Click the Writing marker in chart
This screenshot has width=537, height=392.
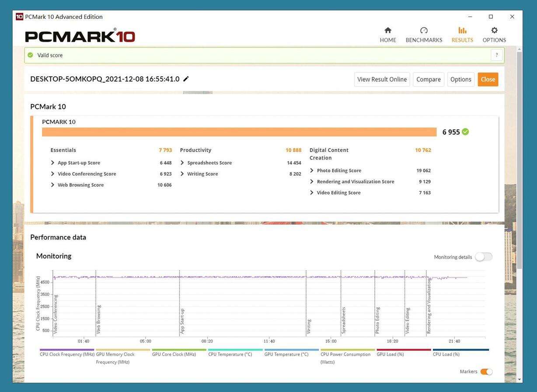point(309,327)
